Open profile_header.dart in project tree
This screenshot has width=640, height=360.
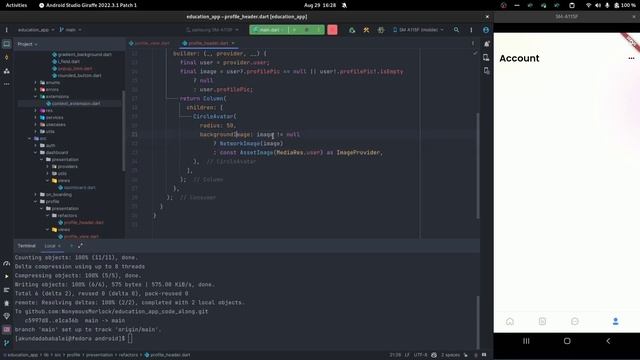pyautogui.click(x=81, y=222)
